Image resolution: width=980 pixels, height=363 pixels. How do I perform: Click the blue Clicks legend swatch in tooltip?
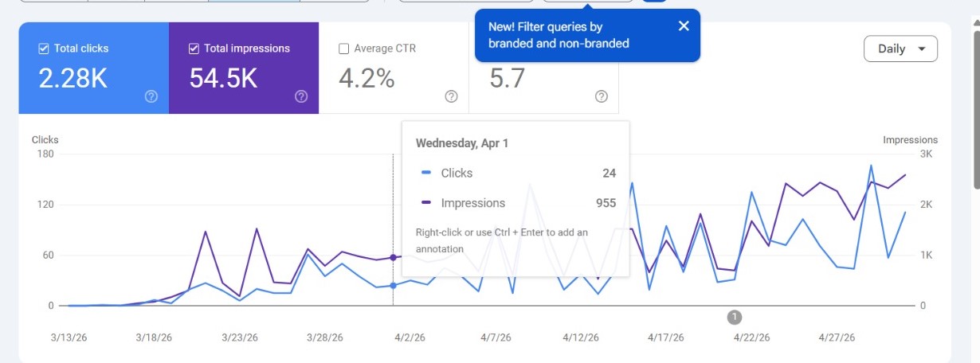[x=426, y=173]
